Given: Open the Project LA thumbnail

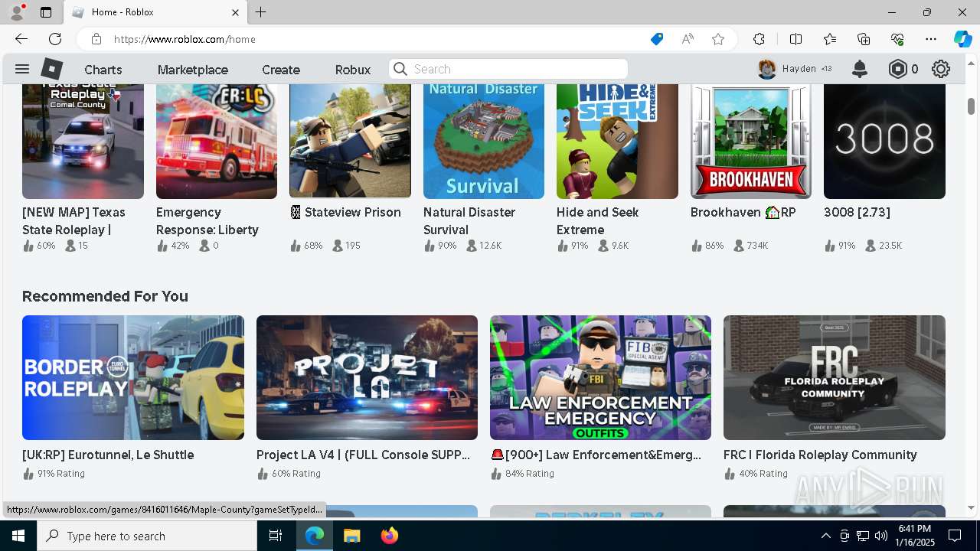Looking at the screenshot, I should pyautogui.click(x=367, y=377).
